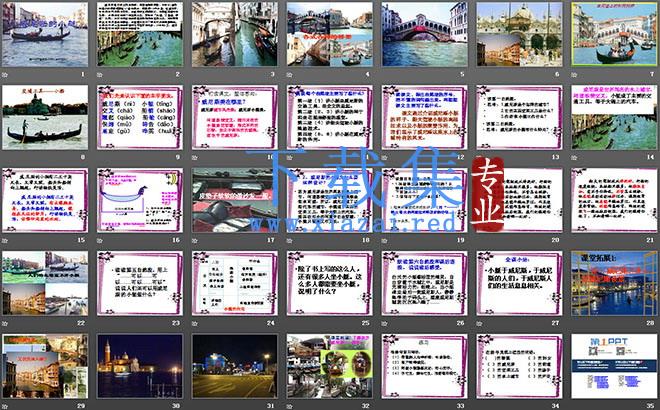Select slide 27 with the blue lesson summary heading
This screenshot has height=410, width=660.
pos(519,283)
